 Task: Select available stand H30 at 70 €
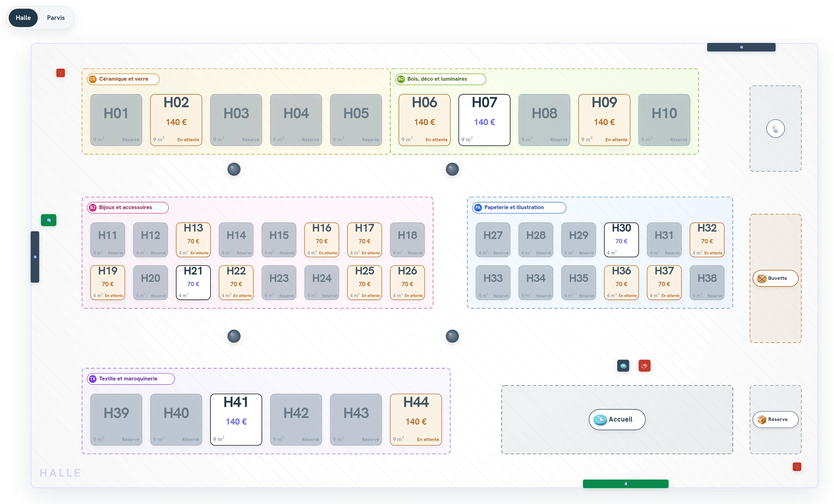pos(621,240)
